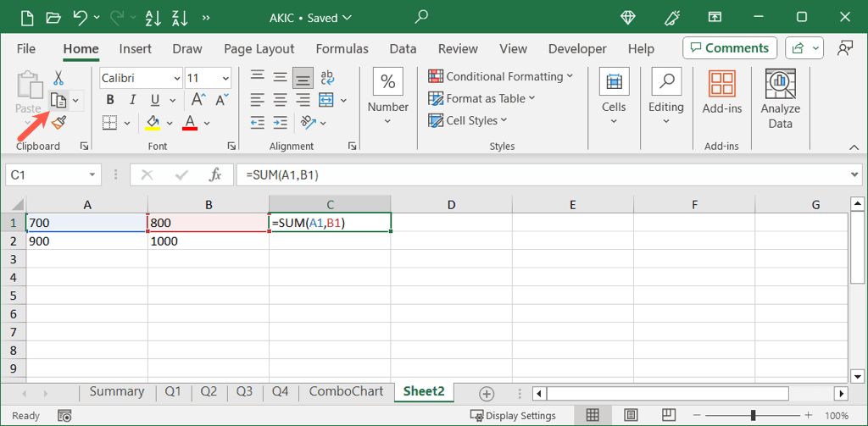Apply Wrap Text to cell

[327, 77]
